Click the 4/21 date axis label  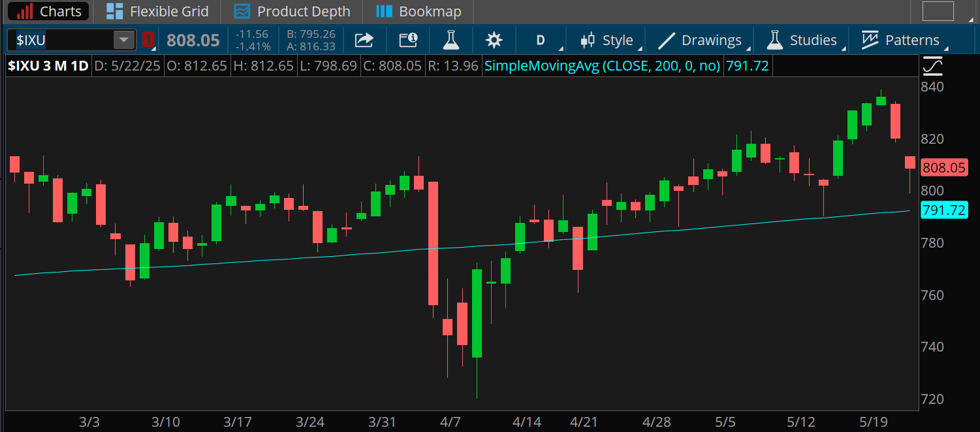(x=584, y=422)
